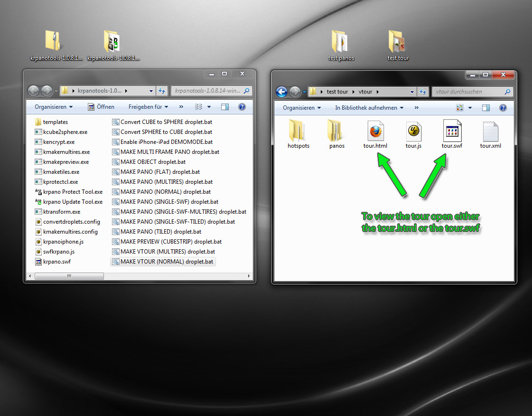Select Convert SPHERE to CUBE droplet.bat

tap(162, 132)
